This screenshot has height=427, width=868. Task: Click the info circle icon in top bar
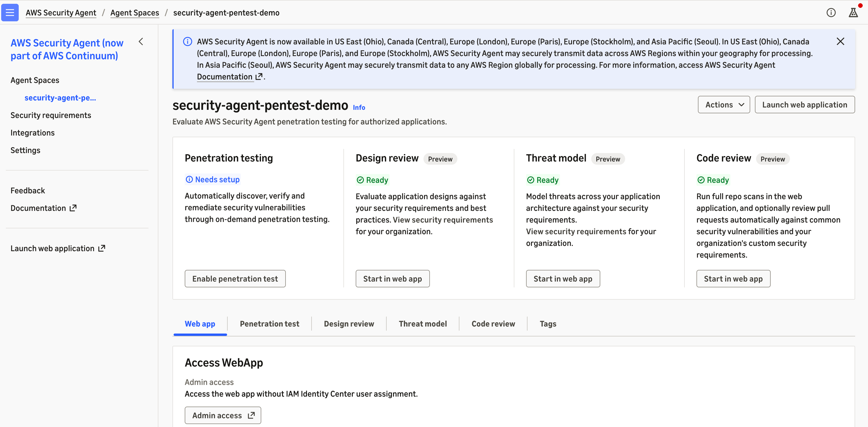(x=831, y=13)
